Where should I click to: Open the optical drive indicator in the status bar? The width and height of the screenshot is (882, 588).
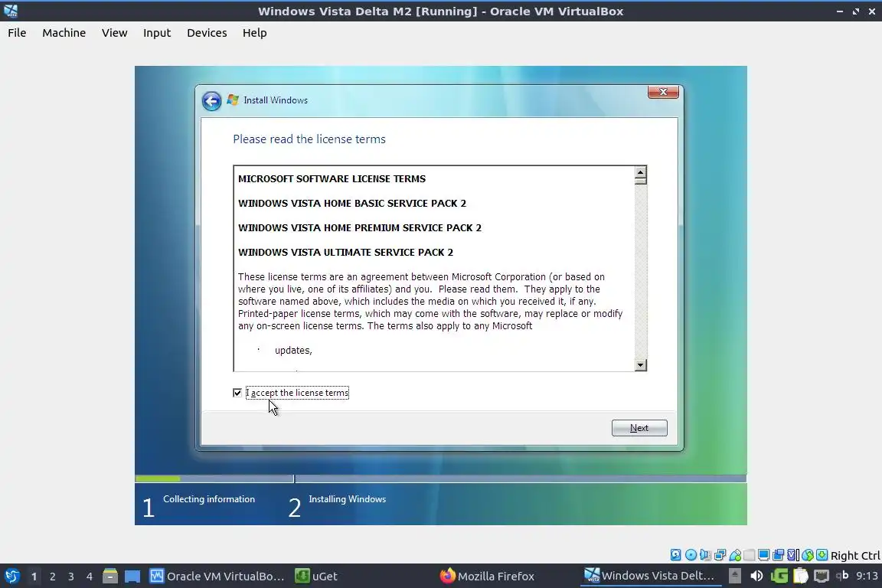tap(691, 555)
